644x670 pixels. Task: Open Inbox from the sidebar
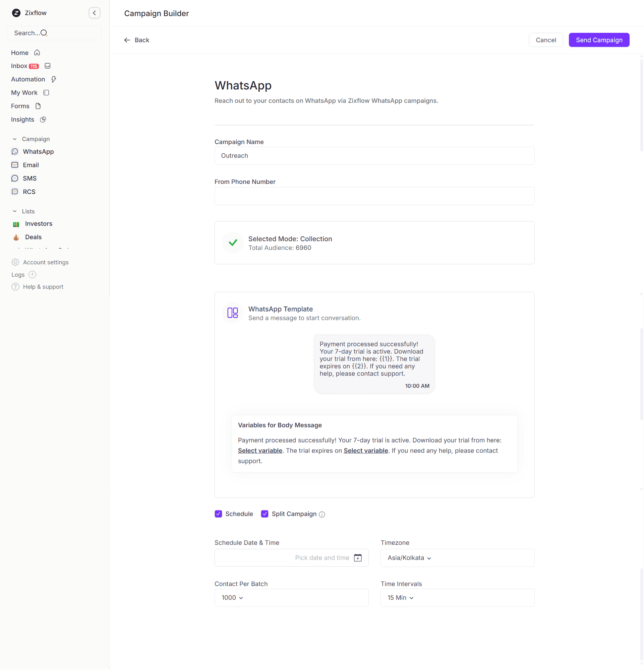[19, 66]
